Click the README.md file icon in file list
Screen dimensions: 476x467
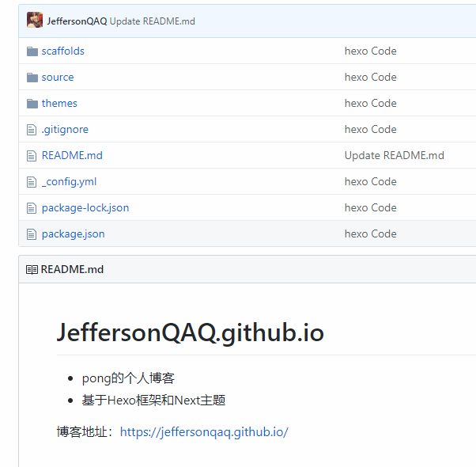point(32,156)
